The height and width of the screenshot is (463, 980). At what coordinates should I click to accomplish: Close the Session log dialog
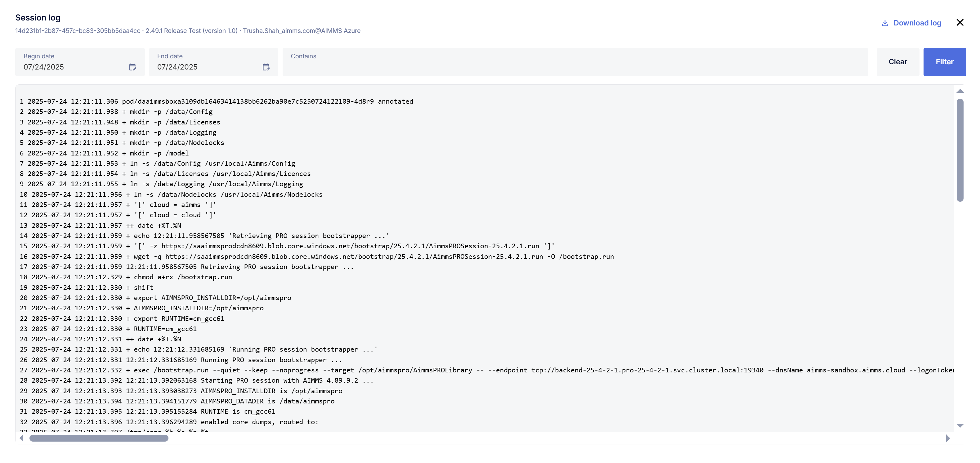(960, 22)
